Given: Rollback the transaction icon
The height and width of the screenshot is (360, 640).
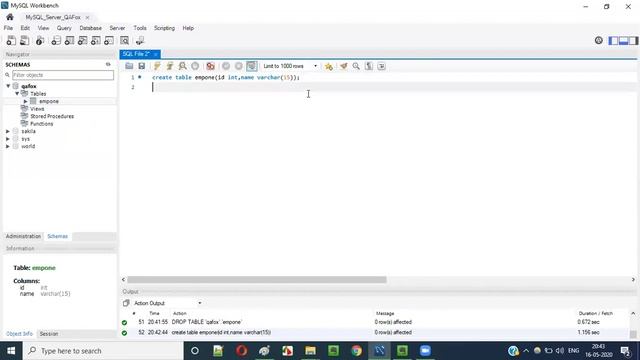Looking at the screenshot, I should pyautogui.click(x=239, y=66).
